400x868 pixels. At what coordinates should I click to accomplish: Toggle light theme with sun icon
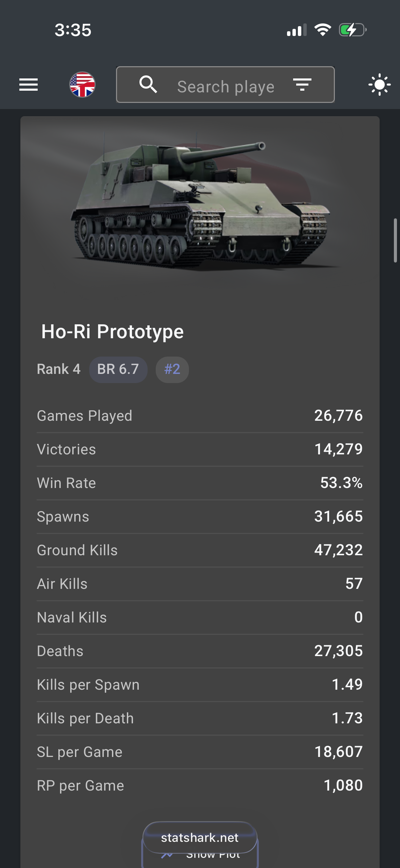coord(379,85)
